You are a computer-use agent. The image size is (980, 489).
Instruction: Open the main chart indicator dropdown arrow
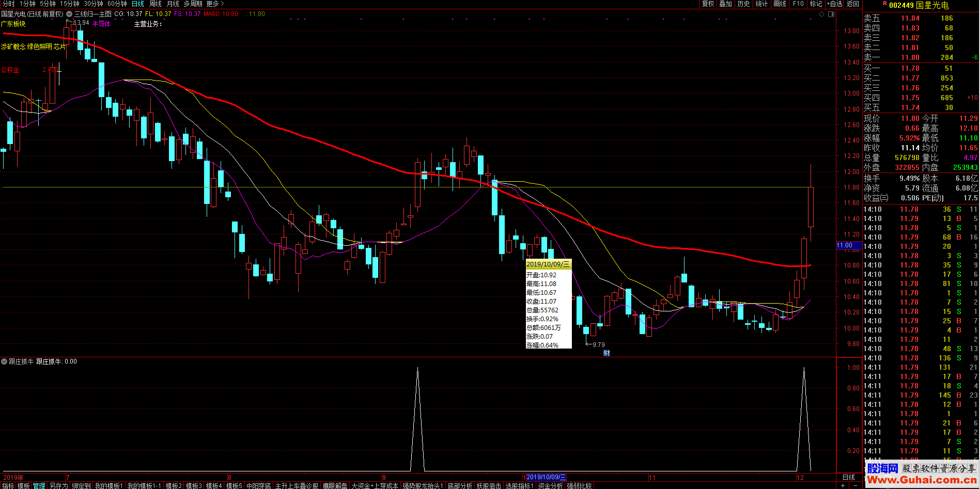pos(69,14)
